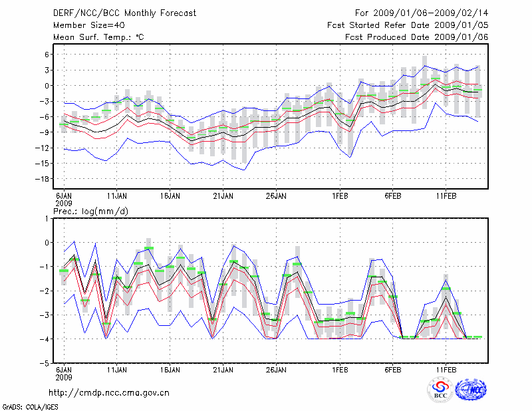Viewport: 532px width, 411px height.
Task: Click 21JAN tick on temperature chart axis
Action: [x=223, y=196]
